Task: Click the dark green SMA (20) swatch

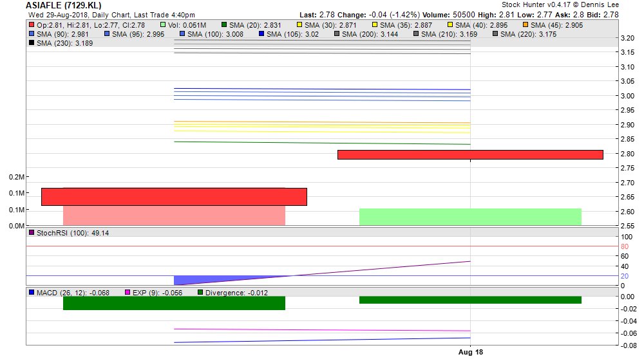Action: (224, 25)
